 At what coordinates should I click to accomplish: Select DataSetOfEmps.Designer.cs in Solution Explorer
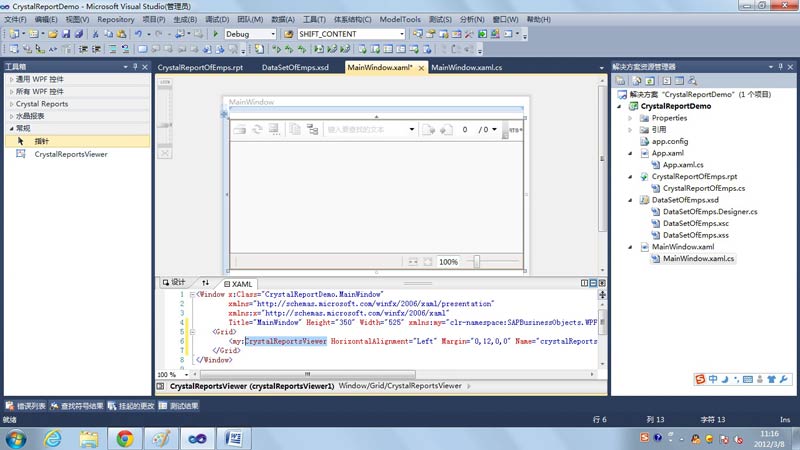(710, 212)
